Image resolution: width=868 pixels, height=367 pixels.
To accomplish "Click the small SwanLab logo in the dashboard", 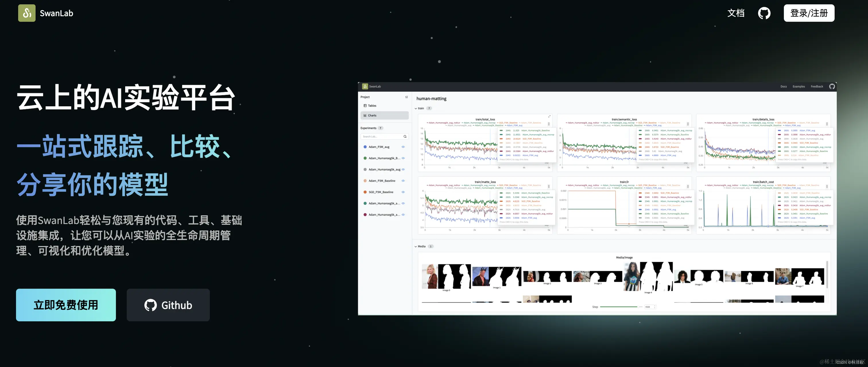I will tap(365, 86).
